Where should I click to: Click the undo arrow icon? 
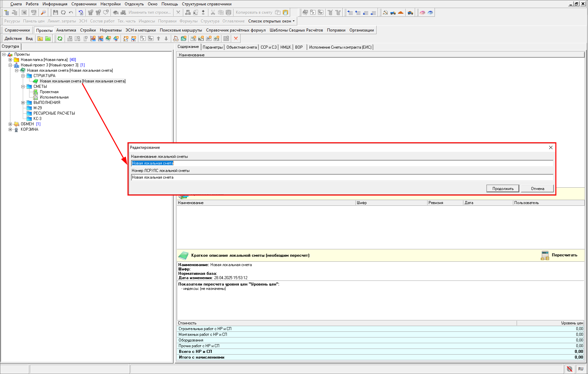pos(71,12)
